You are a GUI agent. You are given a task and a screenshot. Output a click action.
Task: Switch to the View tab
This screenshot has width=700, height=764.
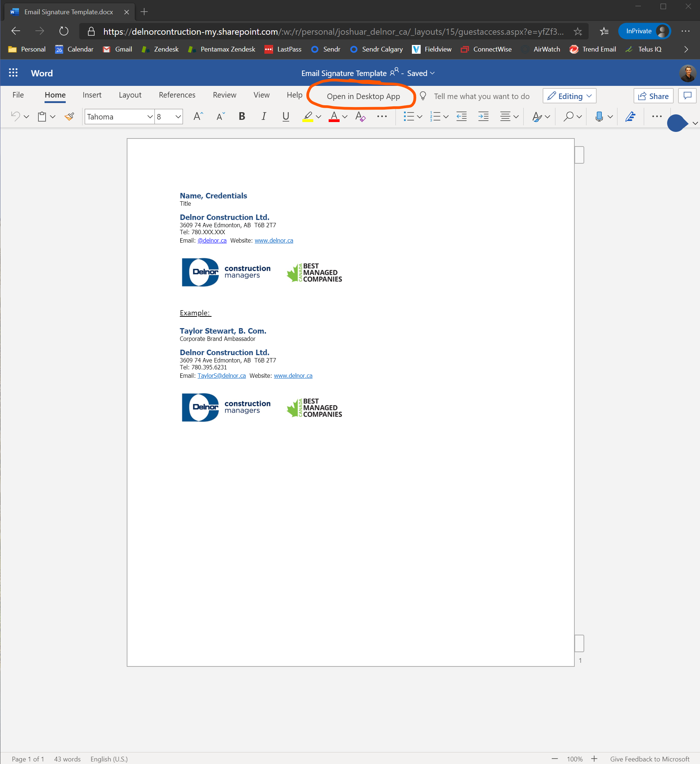click(261, 95)
